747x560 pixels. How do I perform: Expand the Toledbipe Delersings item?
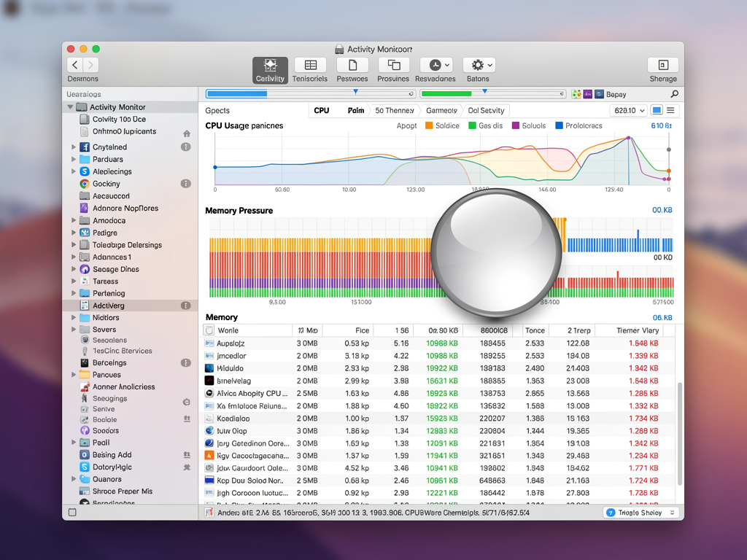pyautogui.click(x=74, y=245)
